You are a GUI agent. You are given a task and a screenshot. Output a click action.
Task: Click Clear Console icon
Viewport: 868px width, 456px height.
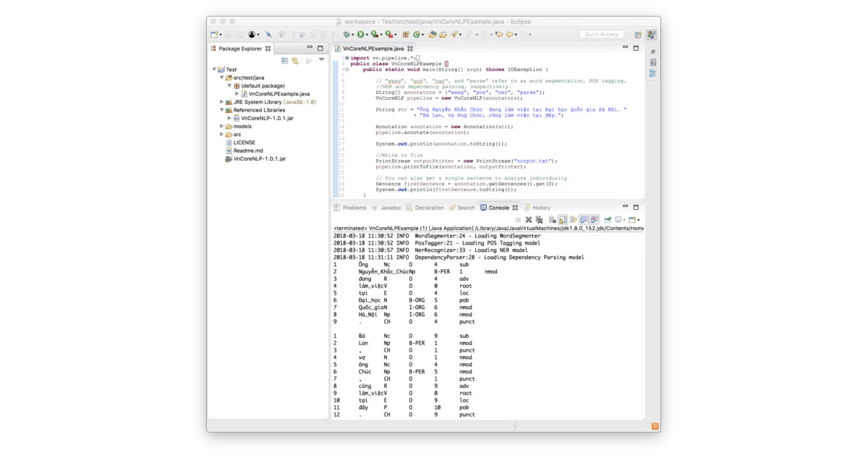point(553,219)
